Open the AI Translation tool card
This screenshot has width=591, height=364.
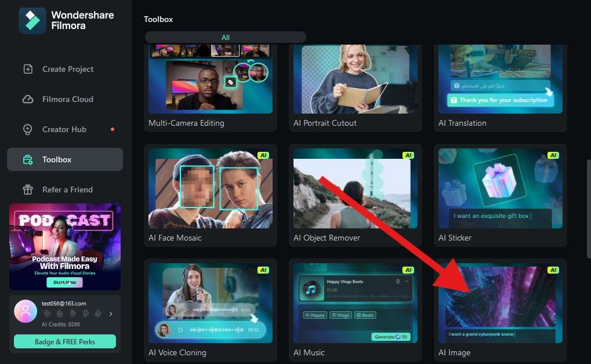tap(501, 88)
